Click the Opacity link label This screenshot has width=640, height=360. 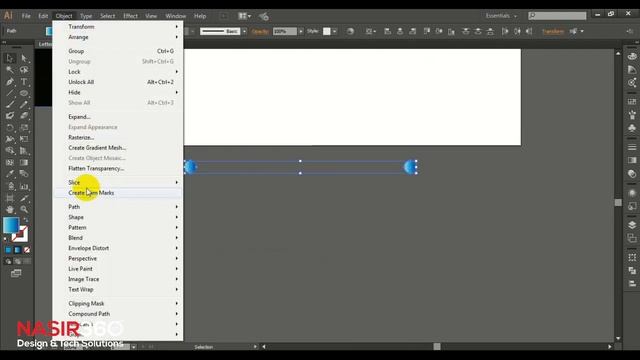click(x=260, y=31)
